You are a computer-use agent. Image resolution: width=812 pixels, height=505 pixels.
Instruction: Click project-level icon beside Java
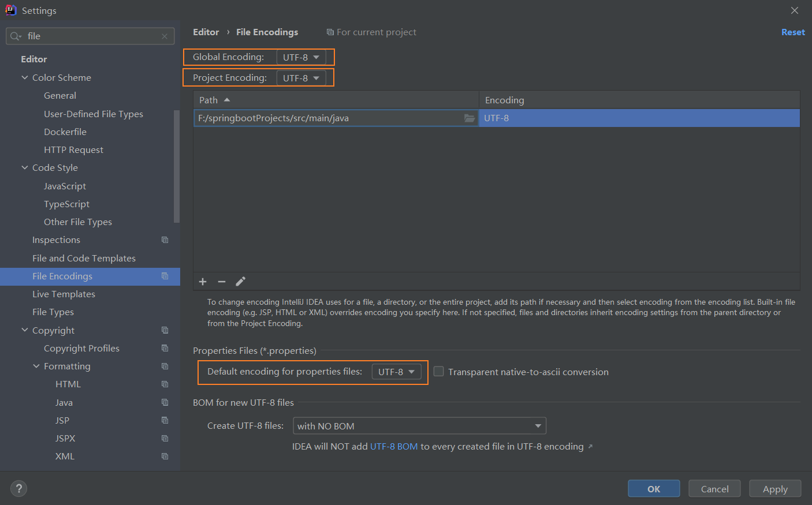click(165, 403)
